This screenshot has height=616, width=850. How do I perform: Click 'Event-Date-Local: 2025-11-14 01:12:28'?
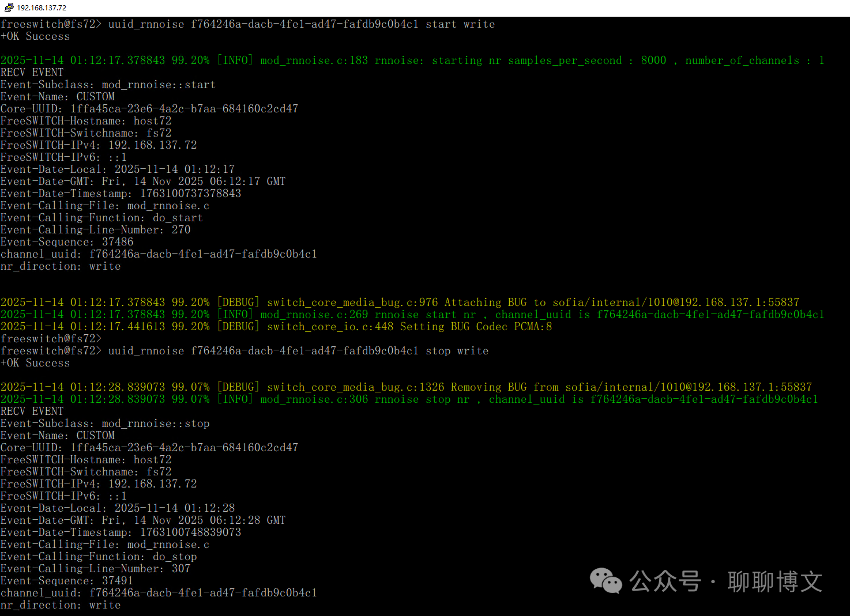[x=118, y=508]
